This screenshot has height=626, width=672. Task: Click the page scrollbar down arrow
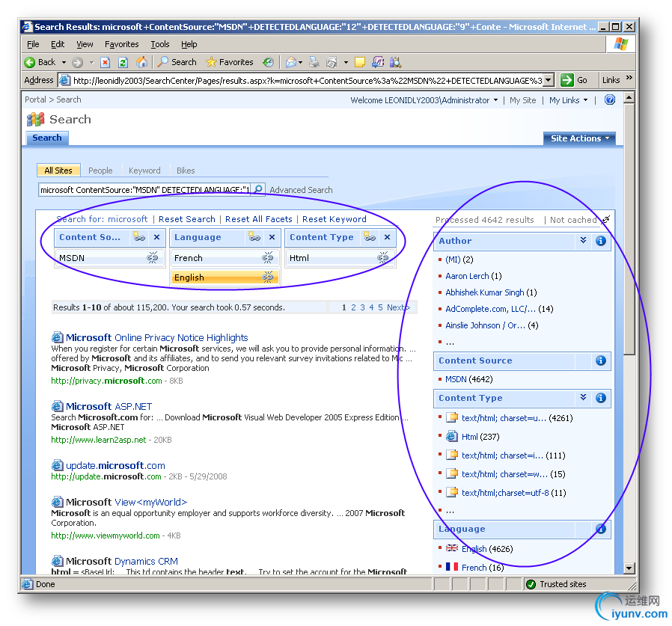click(x=629, y=568)
